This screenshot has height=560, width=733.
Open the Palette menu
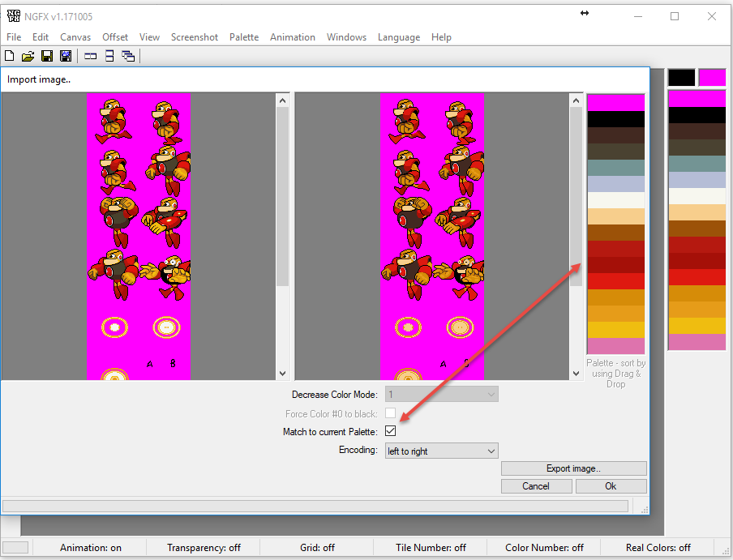[x=243, y=37]
